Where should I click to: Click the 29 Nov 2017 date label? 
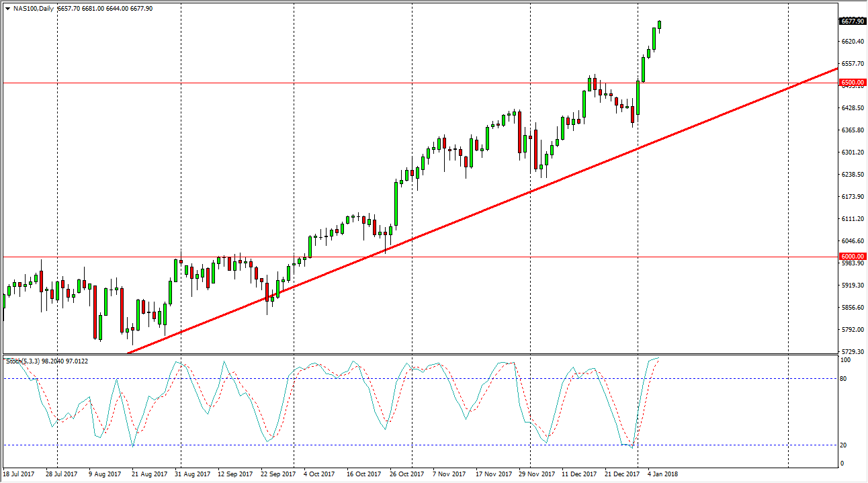point(536,474)
